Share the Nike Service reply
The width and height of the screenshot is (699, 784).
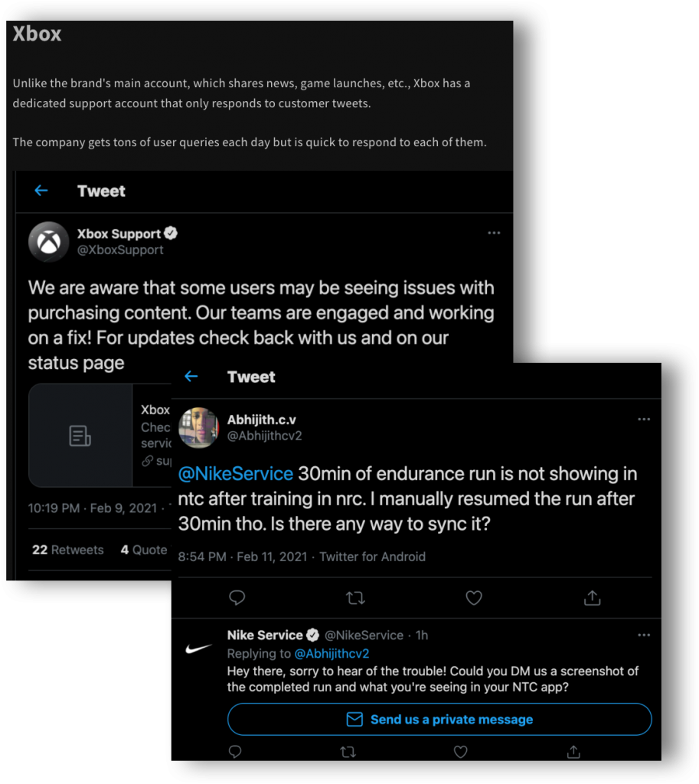click(x=573, y=753)
